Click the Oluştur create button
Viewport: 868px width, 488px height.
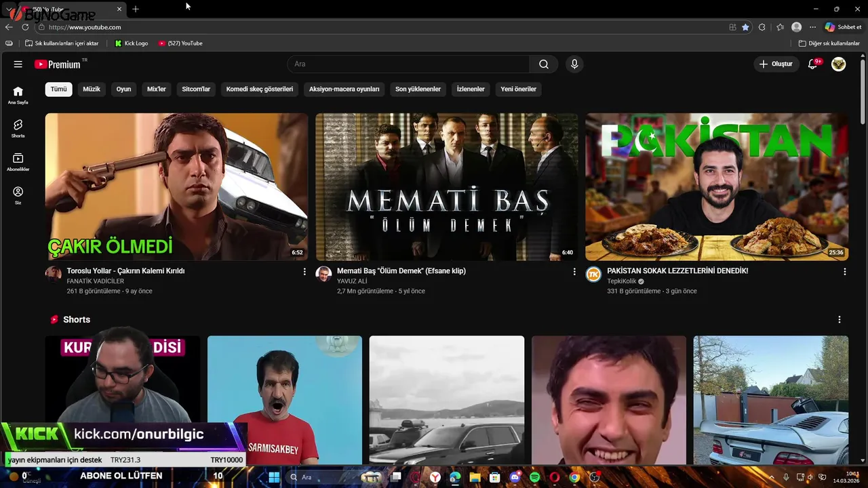pos(776,64)
